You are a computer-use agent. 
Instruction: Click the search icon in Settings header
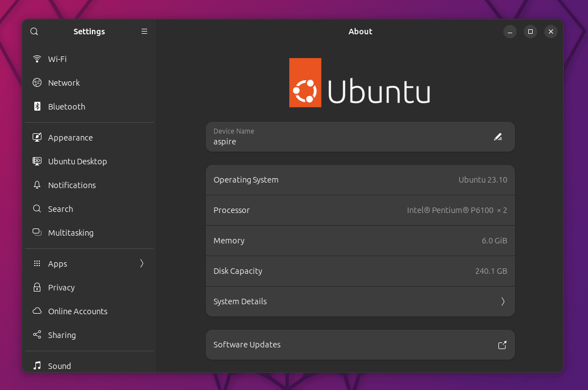click(x=34, y=32)
